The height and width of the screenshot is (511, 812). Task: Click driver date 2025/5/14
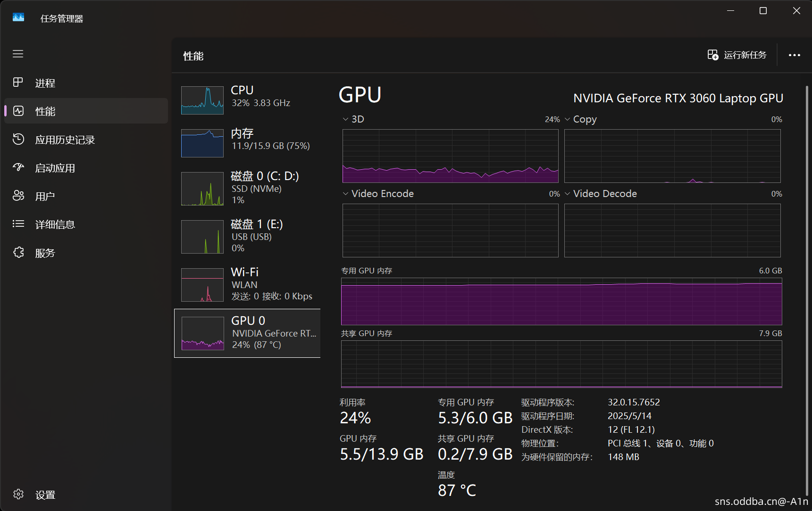tap(629, 416)
